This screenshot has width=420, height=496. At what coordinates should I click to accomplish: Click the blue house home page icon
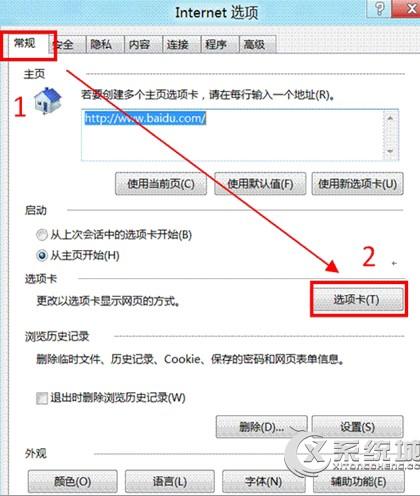point(48,100)
